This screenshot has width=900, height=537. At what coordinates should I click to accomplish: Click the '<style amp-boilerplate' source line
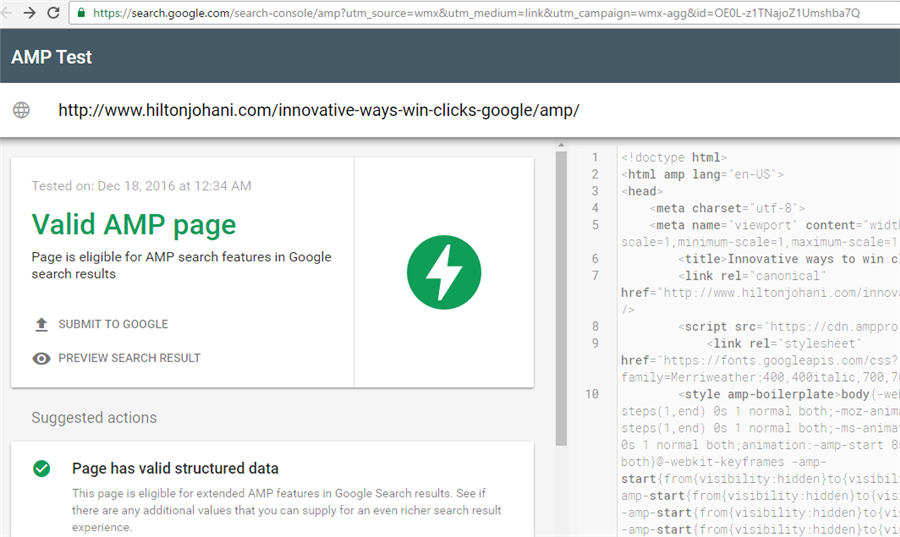(x=789, y=394)
